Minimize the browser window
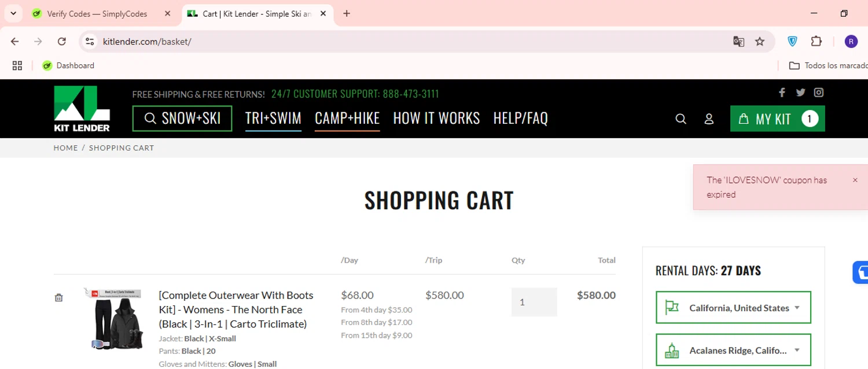Viewport: 868px width, 369px height. pos(814,13)
